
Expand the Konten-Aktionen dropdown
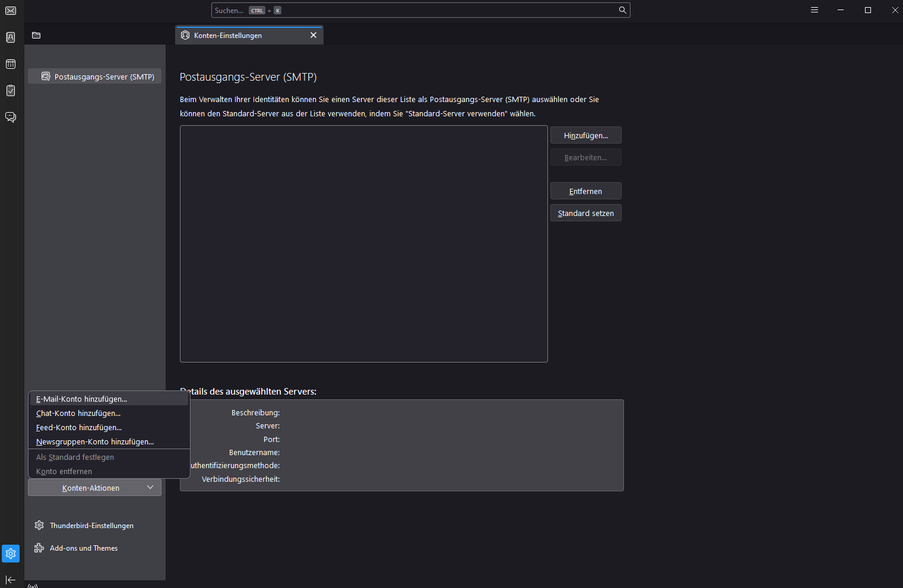coord(94,488)
